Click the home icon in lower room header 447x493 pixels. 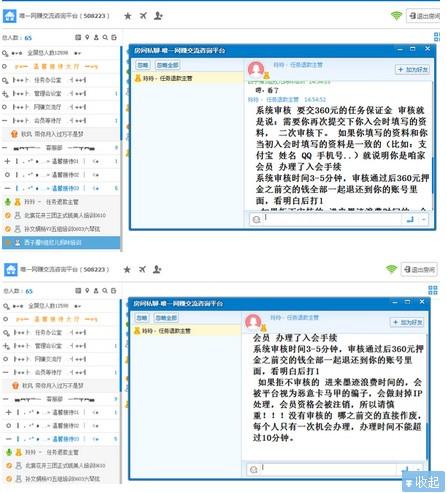(10, 269)
